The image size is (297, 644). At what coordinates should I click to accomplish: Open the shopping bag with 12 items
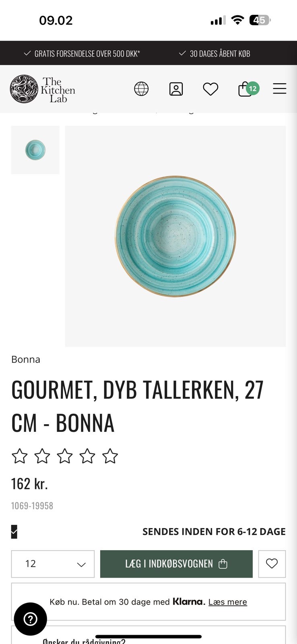[248, 89]
